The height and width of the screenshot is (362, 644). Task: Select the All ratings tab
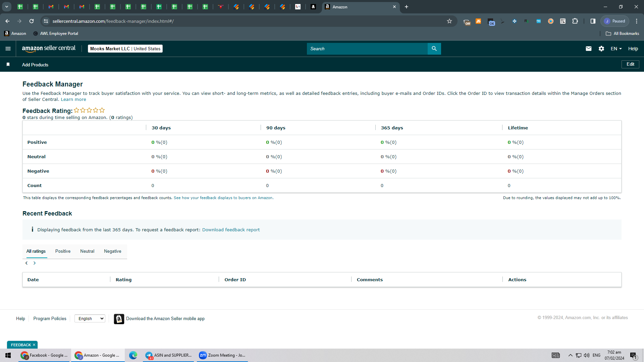click(x=36, y=251)
